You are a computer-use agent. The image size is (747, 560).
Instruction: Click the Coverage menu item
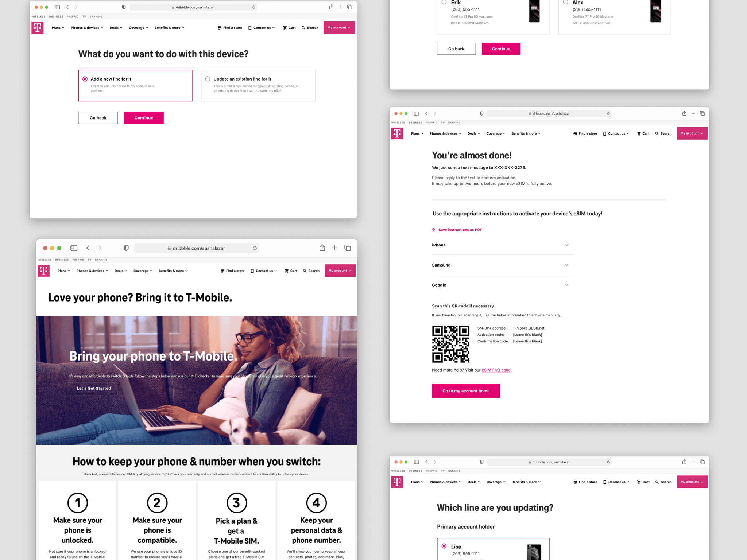[x=136, y=27]
